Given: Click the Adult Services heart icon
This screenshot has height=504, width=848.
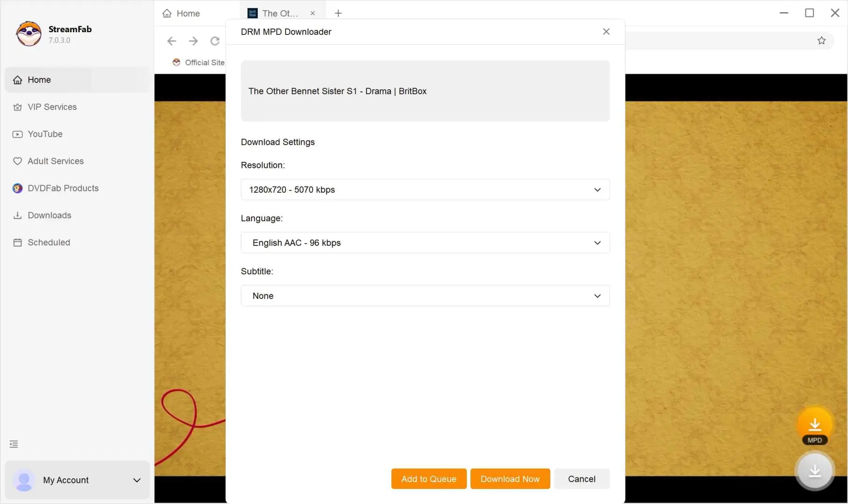Looking at the screenshot, I should (17, 161).
